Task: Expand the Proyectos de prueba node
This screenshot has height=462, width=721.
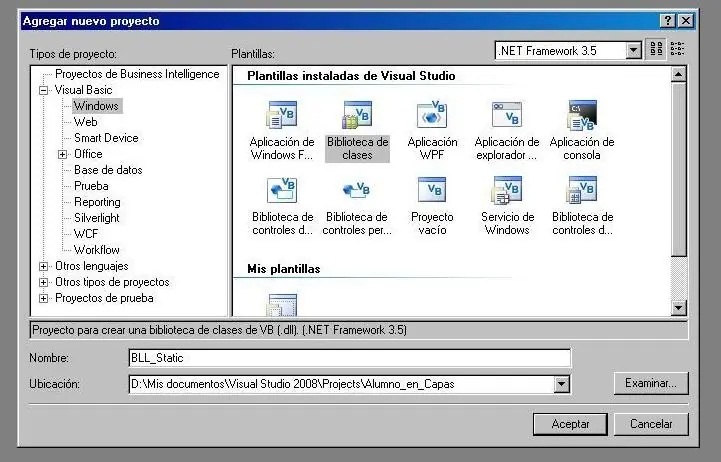Action: [x=43, y=299]
